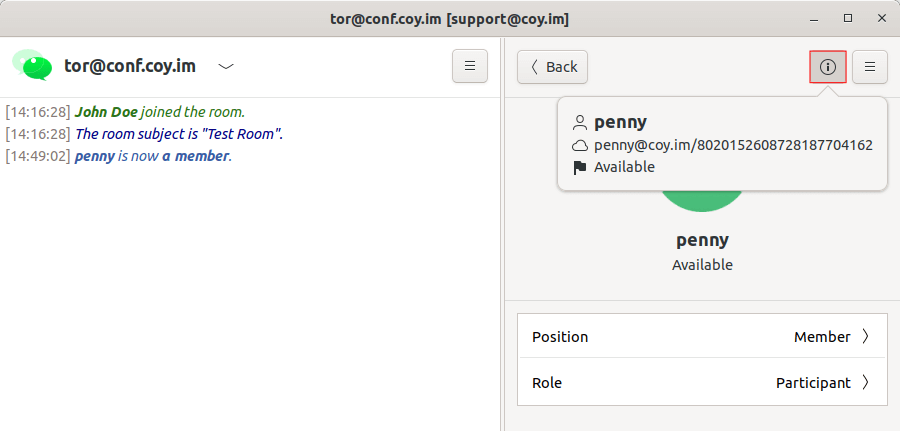Open the Position row showing Member
The image size is (900, 431).
pos(702,337)
